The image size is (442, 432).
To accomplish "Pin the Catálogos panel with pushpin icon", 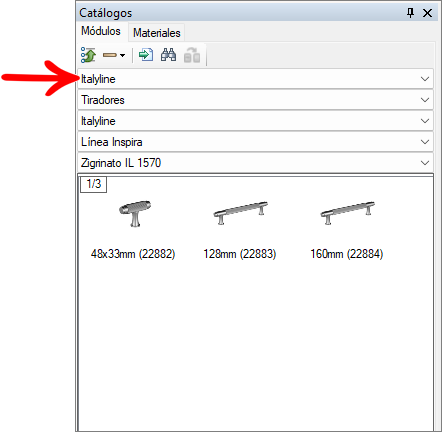I will 410,13.
